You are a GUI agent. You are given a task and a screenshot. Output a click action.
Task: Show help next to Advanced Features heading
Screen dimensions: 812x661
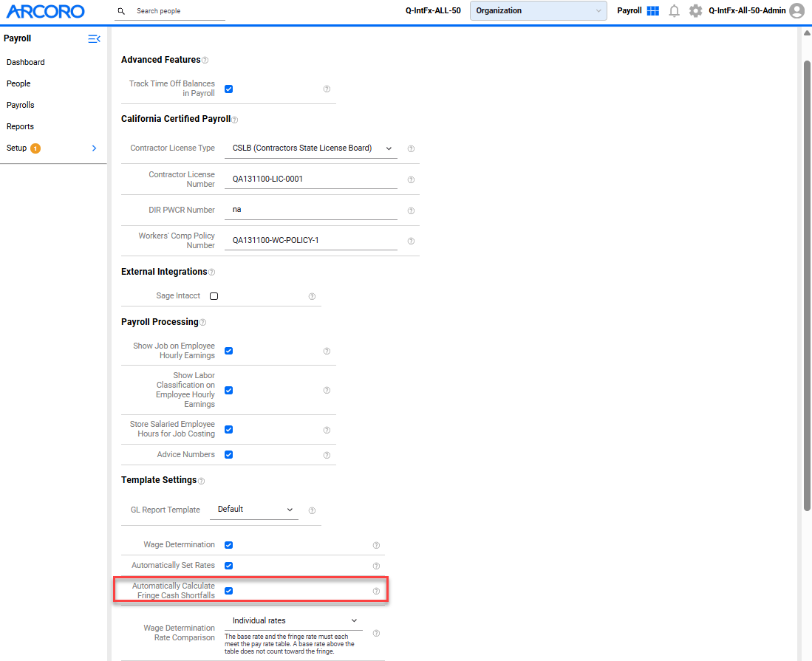click(x=205, y=61)
